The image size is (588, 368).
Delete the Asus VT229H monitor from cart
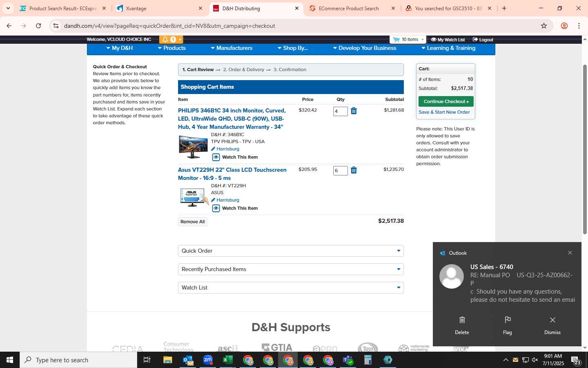tap(354, 170)
